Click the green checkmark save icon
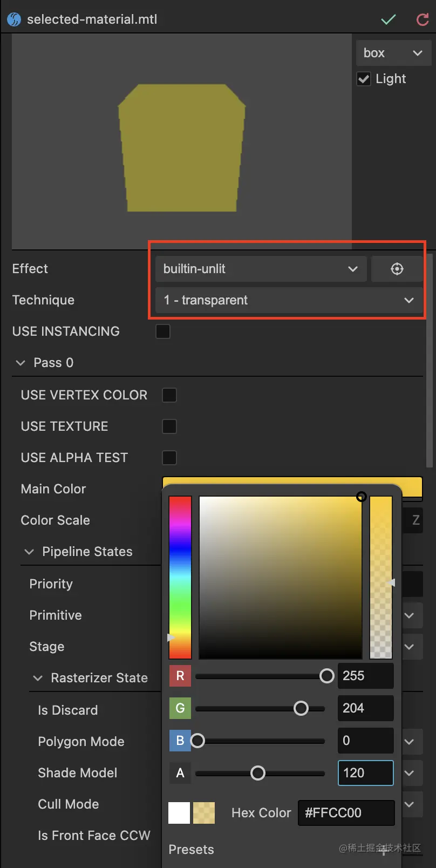The image size is (436, 868). tap(389, 19)
